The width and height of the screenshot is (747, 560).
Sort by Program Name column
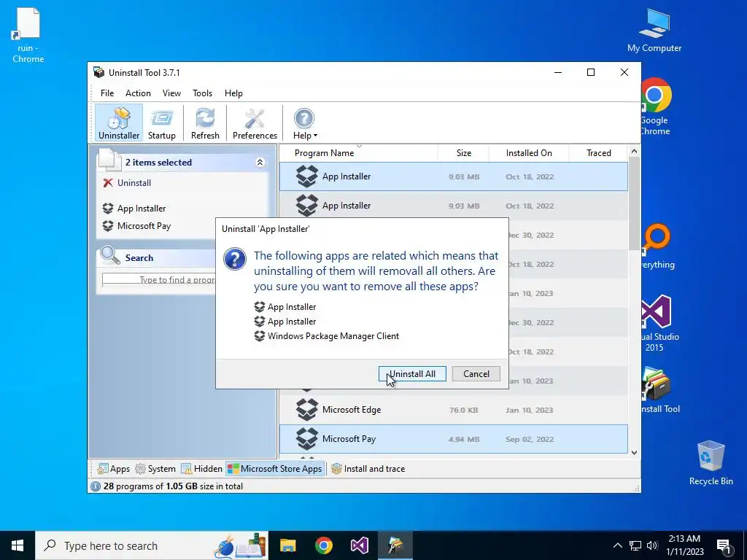(324, 153)
